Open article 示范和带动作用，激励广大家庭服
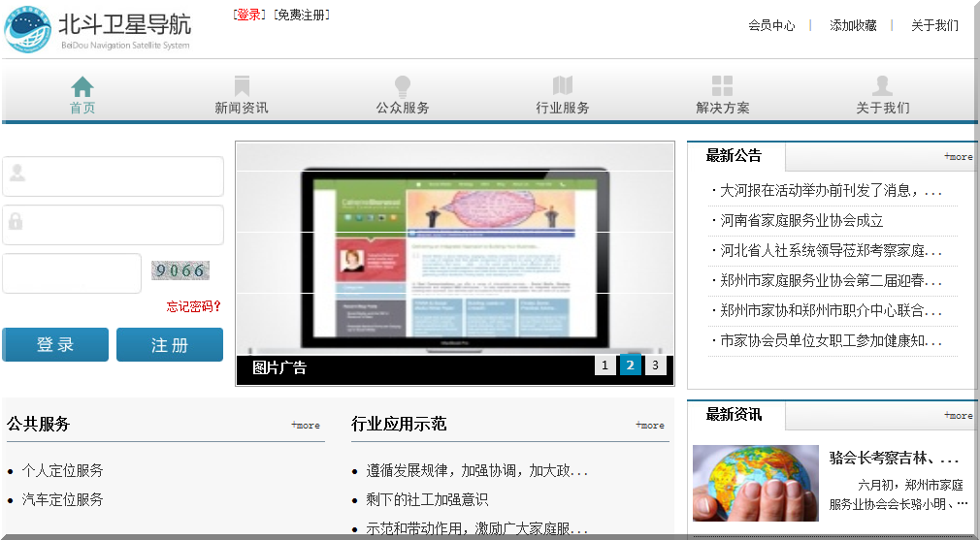980x540 pixels. click(477, 528)
